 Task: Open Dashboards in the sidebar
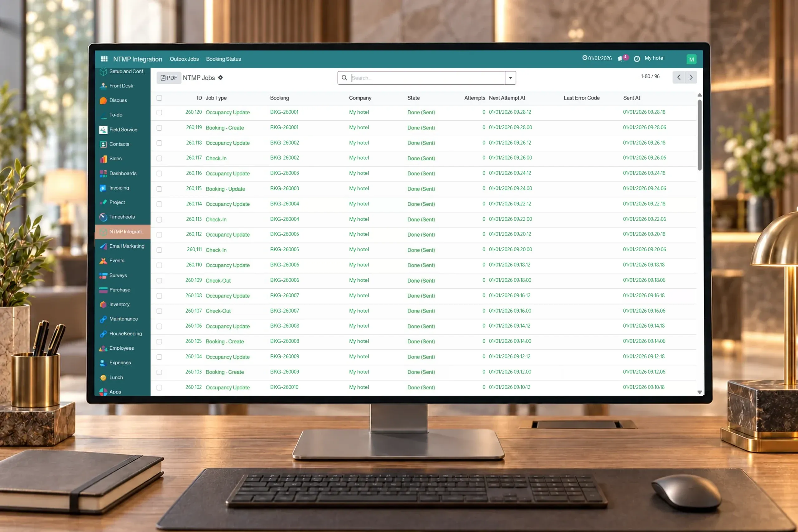click(x=123, y=173)
